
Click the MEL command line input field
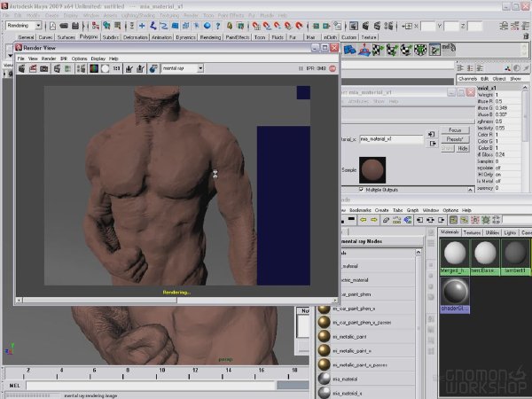pos(151,386)
